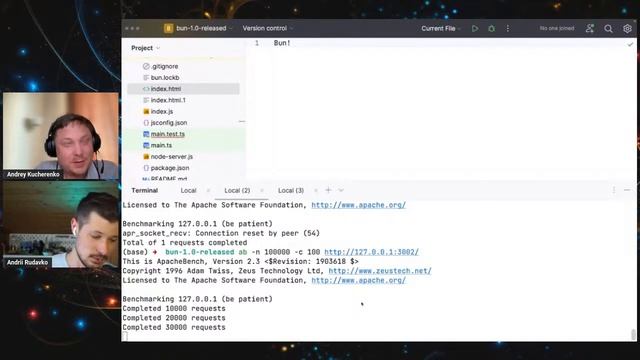Run the current file with the play icon
The image size is (640, 360).
[475, 29]
